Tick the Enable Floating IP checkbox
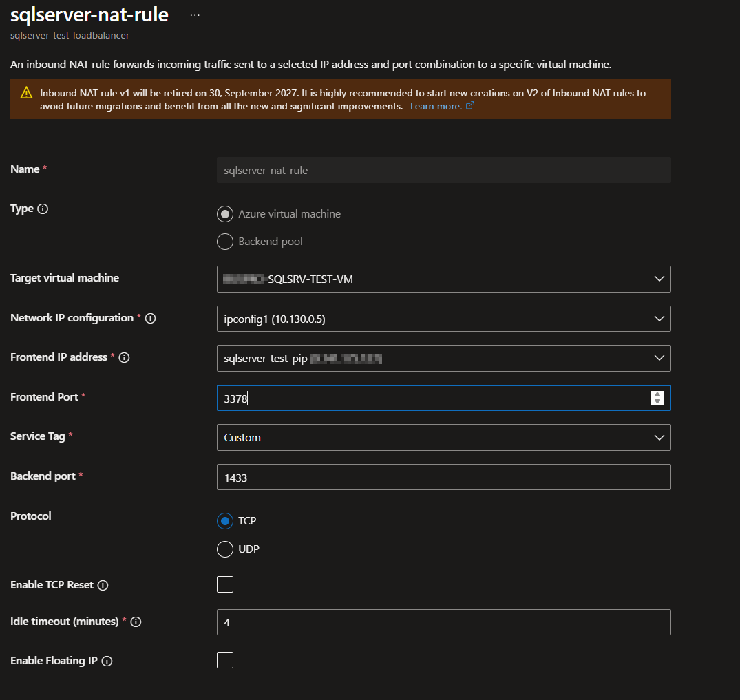 225,660
